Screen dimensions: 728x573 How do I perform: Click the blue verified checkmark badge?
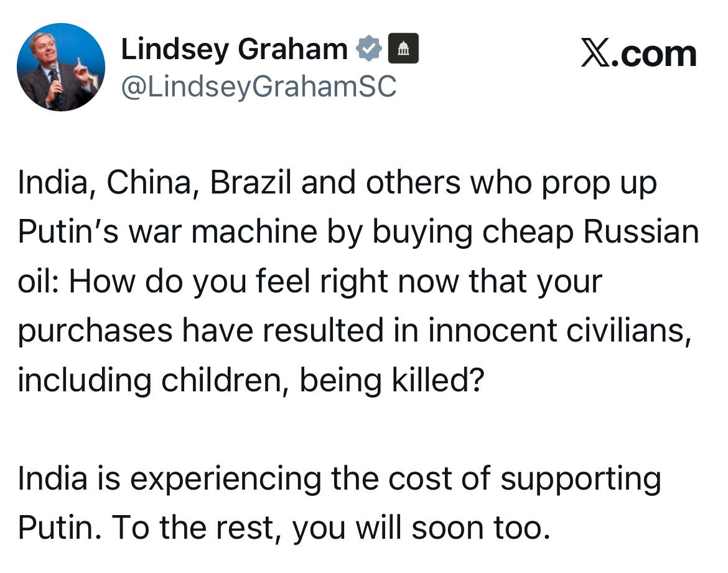(368, 49)
